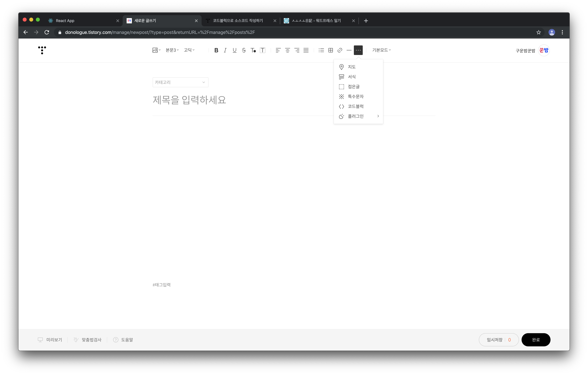Toggle italic text formatting
The width and height of the screenshot is (588, 375).
pyautogui.click(x=225, y=50)
